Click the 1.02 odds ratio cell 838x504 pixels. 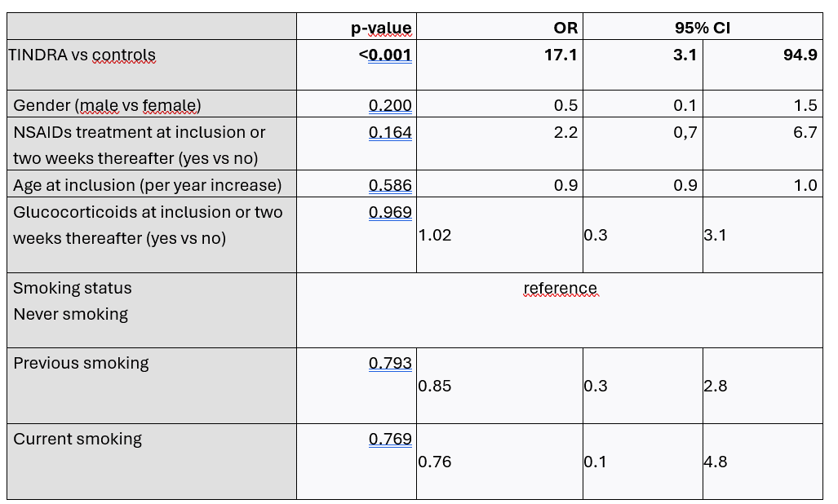click(435, 235)
